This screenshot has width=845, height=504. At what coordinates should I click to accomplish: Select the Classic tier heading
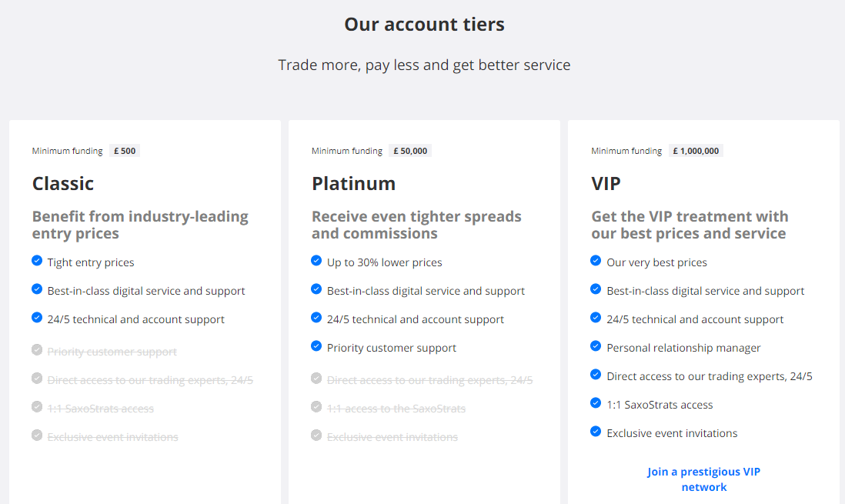[x=63, y=183]
